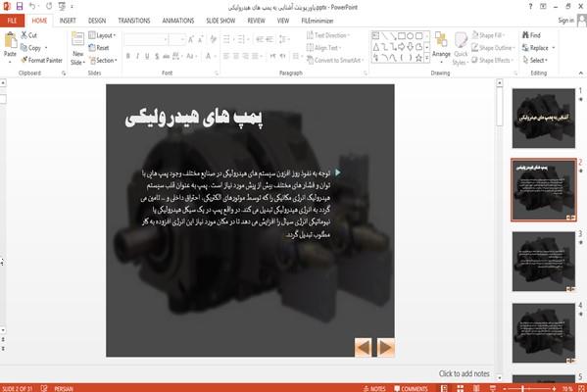Toggle Strikethrough formatting
The height and width of the screenshot is (392, 587).
click(166, 56)
